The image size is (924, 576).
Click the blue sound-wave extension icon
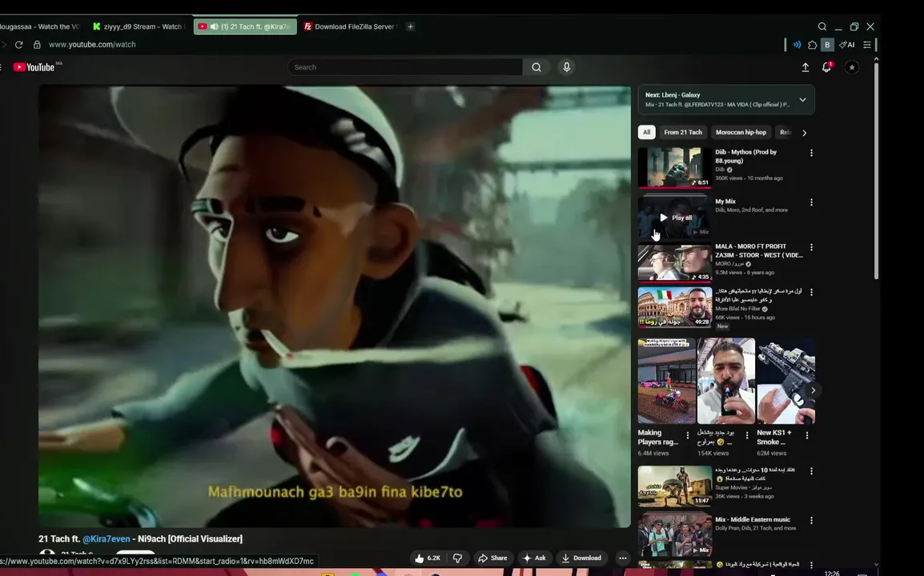pos(797,45)
